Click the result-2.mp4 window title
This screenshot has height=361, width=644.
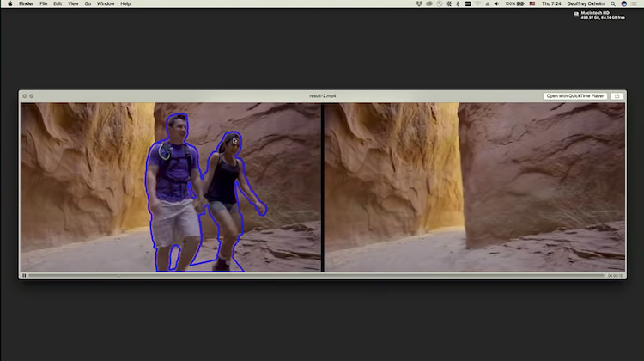point(322,95)
